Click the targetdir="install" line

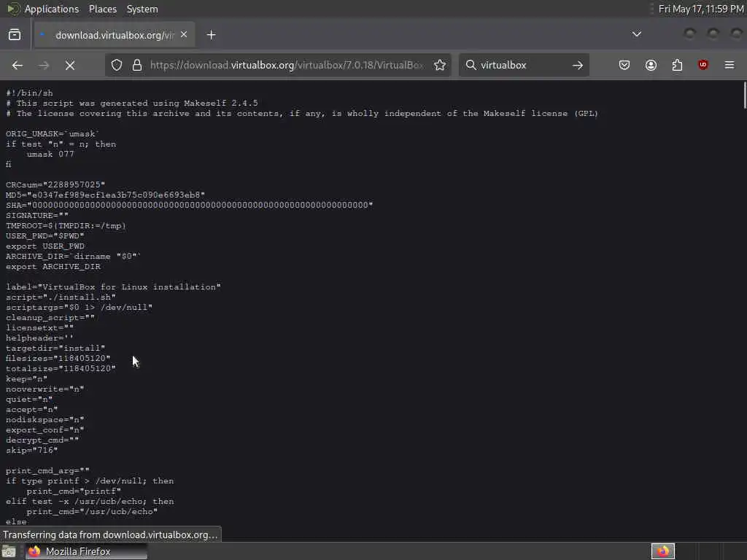click(55, 348)
